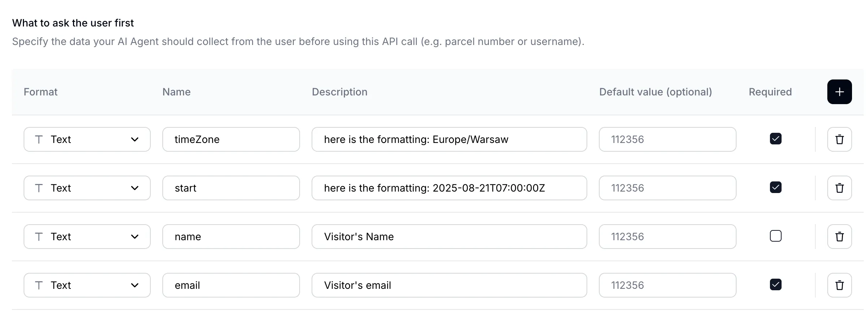868x328 pixels.
Task: Edit the 2025-08-21T07:00:00Z description field
Action: click(x=449, y=188)
